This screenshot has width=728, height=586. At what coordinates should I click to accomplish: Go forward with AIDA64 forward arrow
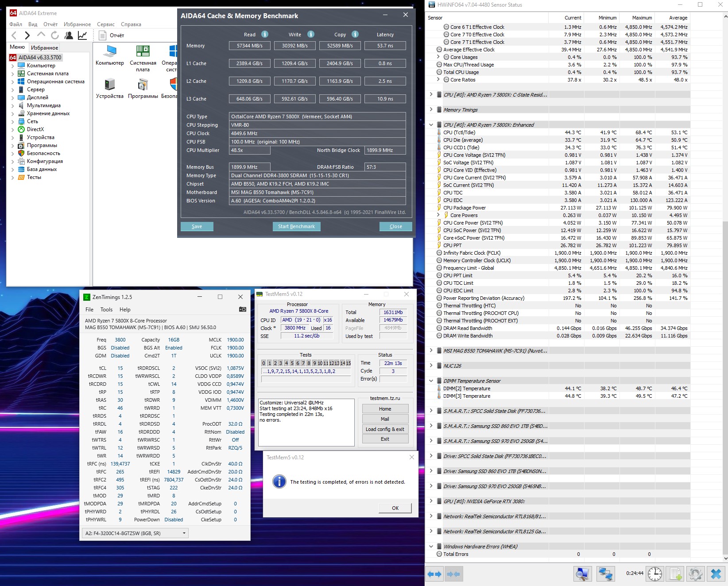point(27,35)
